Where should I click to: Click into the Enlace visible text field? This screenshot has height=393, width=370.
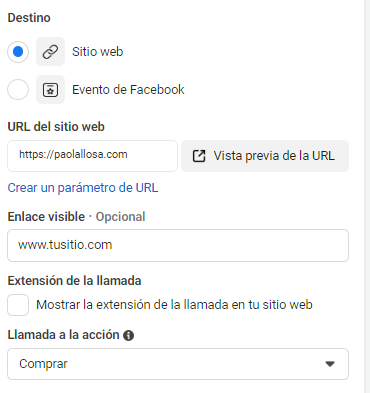[x=178, y=245]
